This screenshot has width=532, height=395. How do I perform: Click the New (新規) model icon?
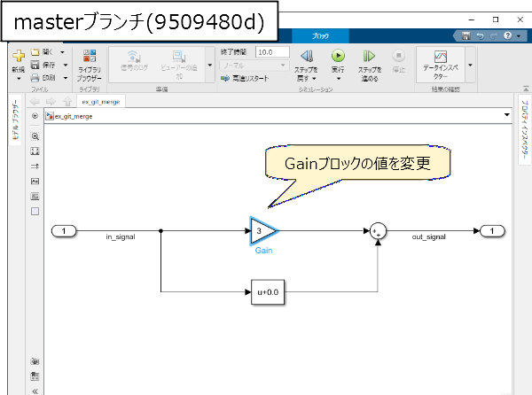(19, 56)
